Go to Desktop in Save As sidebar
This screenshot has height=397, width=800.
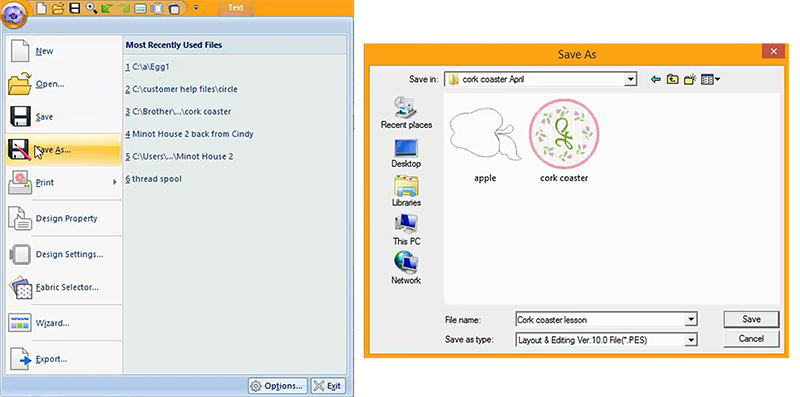pyautogui.click(x=406, y=153)
